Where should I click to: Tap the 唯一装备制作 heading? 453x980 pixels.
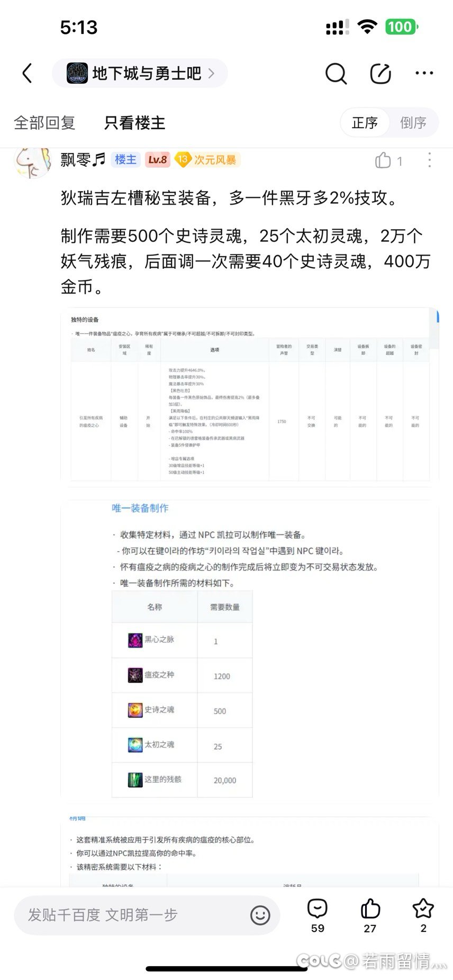pos(140,508)
